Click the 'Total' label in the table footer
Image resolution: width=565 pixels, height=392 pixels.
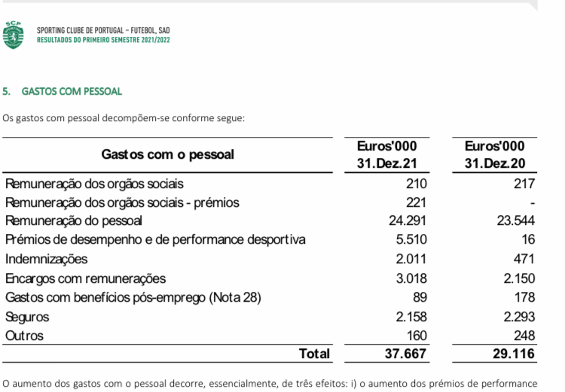(x=314, y=354)
